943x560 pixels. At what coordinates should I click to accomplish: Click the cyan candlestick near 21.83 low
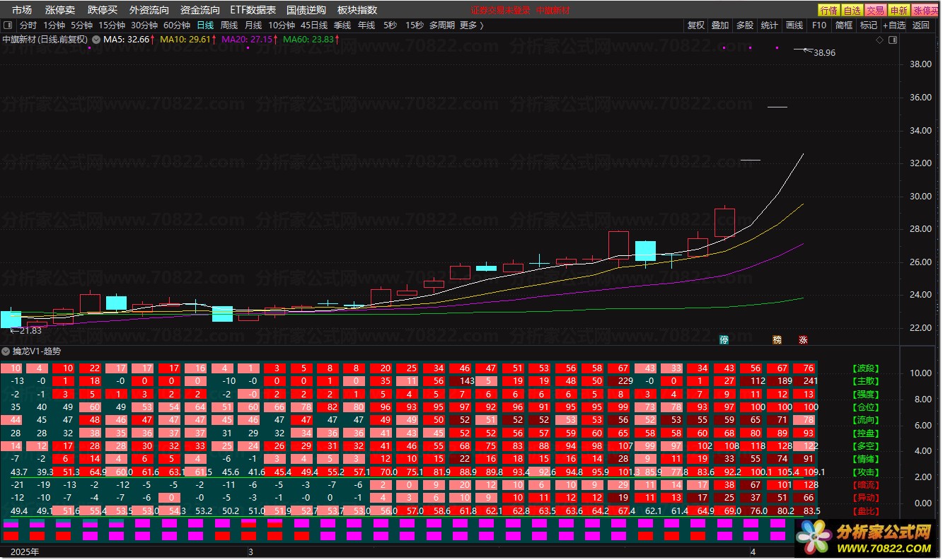pyautogui.click(x=10, y=319)
